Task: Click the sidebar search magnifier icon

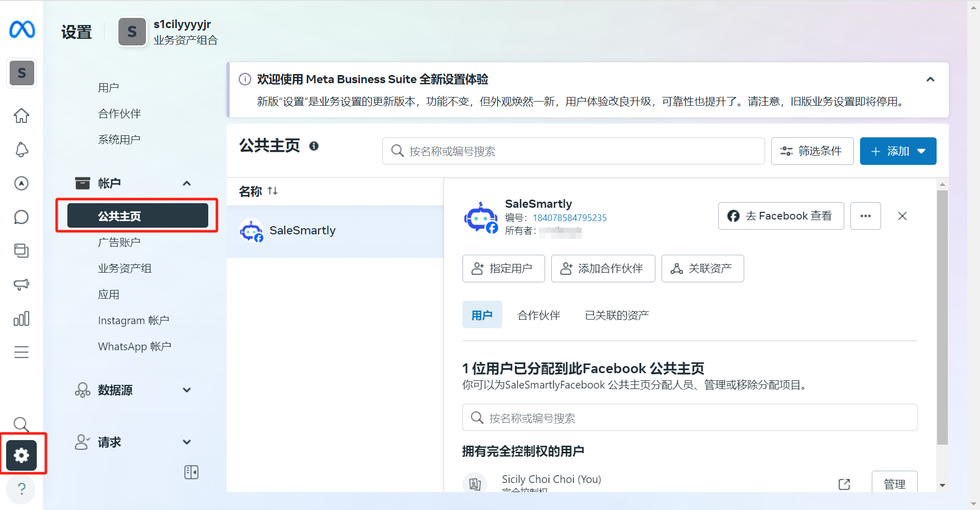Action: pos(21,424)
